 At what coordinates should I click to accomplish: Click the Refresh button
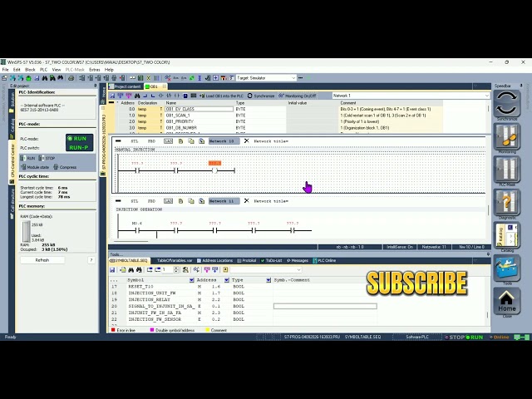(x=42, y=260)
